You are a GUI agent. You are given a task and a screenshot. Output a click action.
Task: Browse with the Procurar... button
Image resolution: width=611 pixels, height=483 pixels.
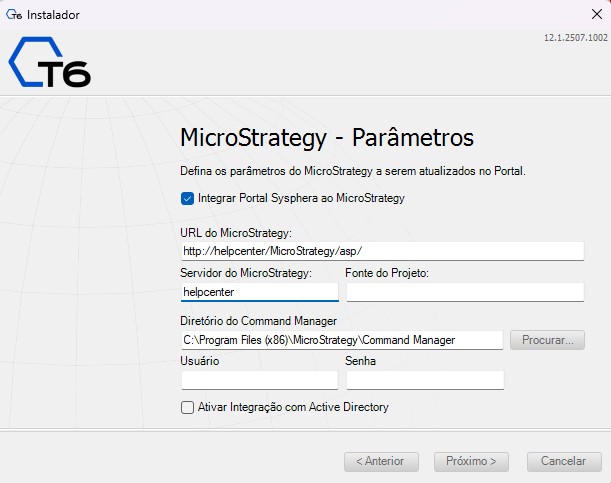[x=547, y=340]
